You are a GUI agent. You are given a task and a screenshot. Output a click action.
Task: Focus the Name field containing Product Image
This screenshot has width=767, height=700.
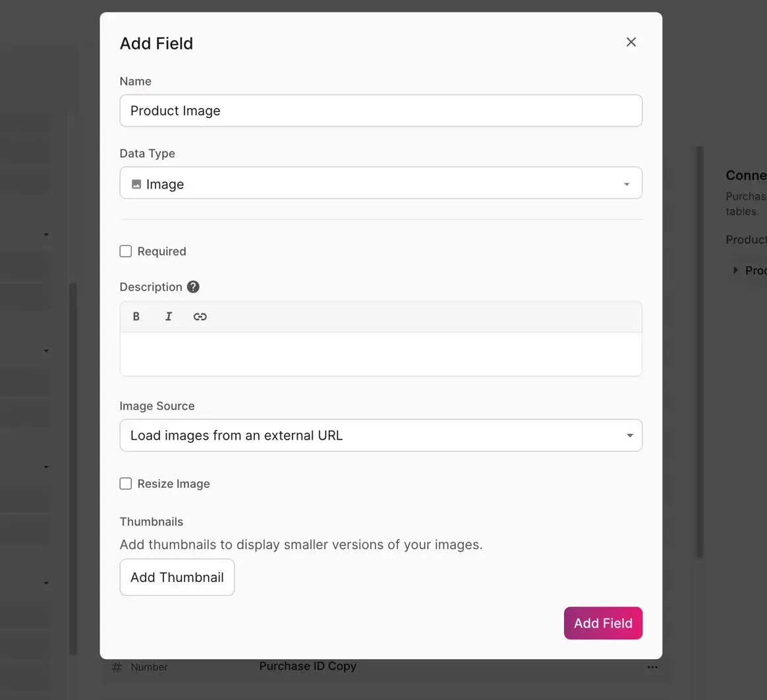click(381, 111)
